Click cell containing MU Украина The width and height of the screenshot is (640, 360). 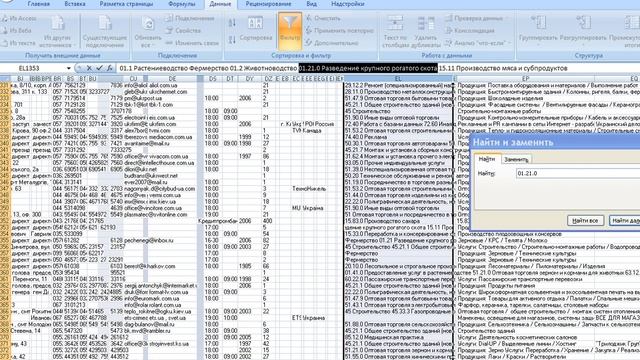[307, 208]
